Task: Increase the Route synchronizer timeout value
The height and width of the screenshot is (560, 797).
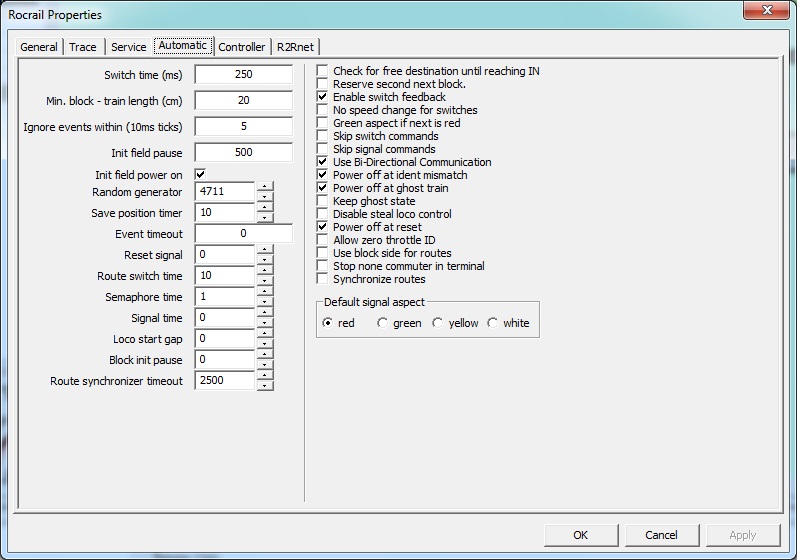Action: [x=265, y=376]
